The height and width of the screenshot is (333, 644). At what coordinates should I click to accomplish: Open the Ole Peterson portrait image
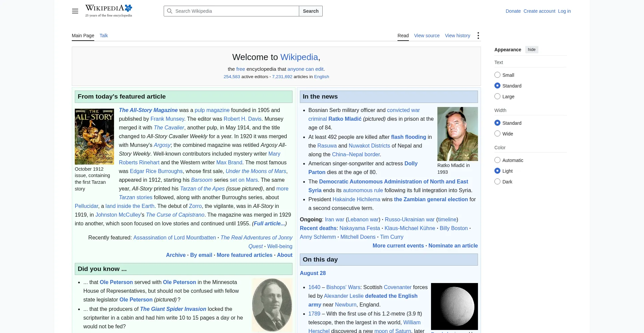click(272, 305)
